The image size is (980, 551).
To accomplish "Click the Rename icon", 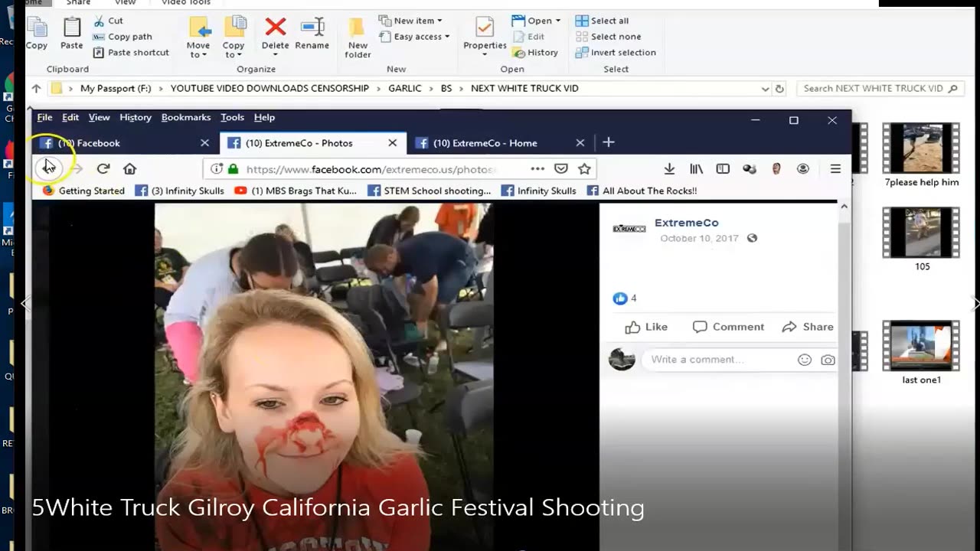I will click(312, 34).
